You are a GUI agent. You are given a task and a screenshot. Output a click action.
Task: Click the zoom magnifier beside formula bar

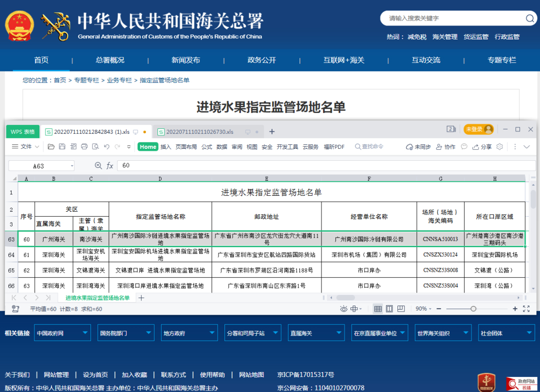pyautogui.click(x=98, y=166)
